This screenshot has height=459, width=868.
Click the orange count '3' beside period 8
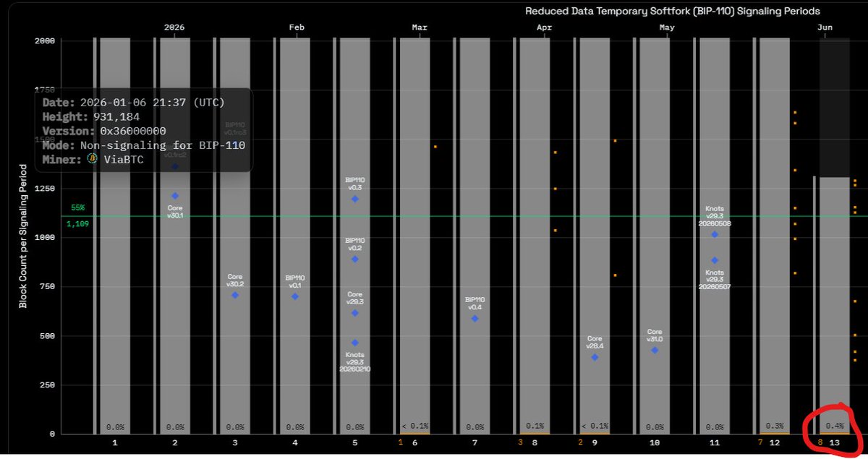tap(520, 442)
